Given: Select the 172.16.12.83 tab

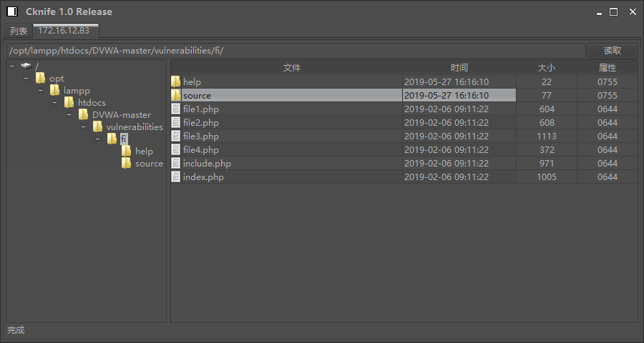Looking at the screenshot, I should pos(64,31).
